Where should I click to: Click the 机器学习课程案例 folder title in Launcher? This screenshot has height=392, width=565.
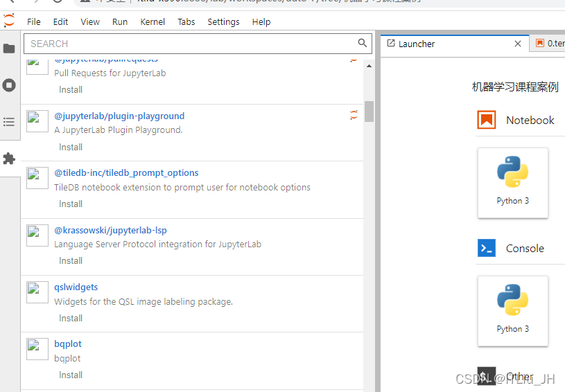[x=515, y=87]
